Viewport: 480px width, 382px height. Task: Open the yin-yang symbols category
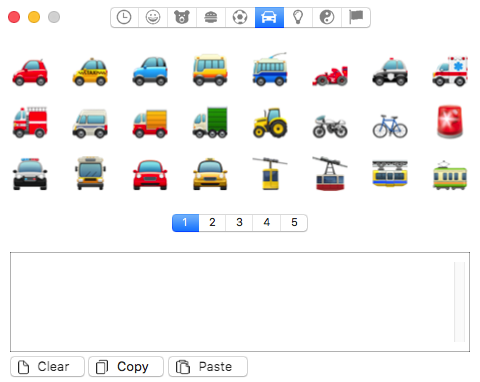(327, 17)
